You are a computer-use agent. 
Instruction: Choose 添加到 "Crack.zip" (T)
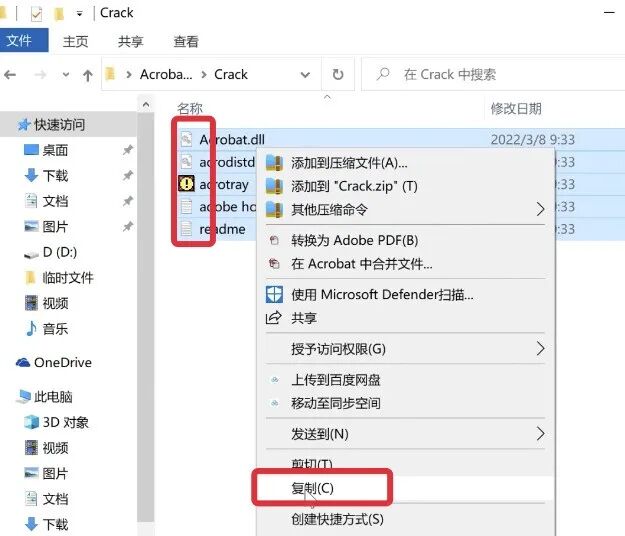pyautogui.click(x=406, y=186)
